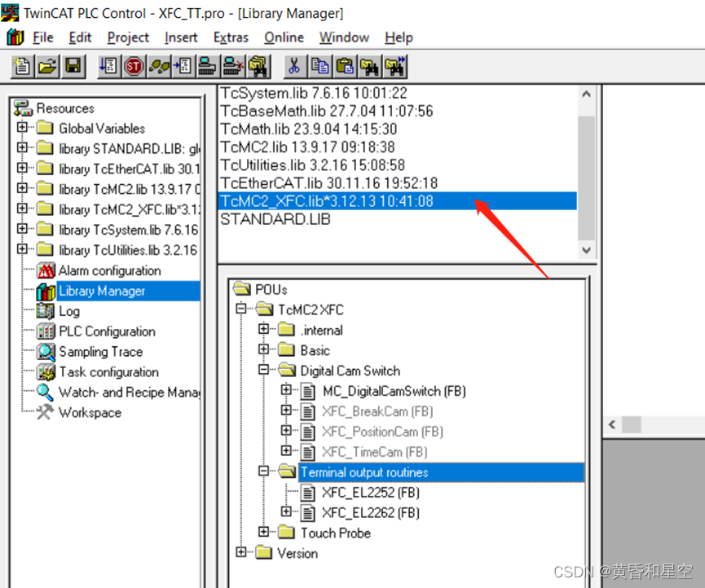Click the Alarm configuration icon
Screen dimensions: 705x588
coord(46,270)
